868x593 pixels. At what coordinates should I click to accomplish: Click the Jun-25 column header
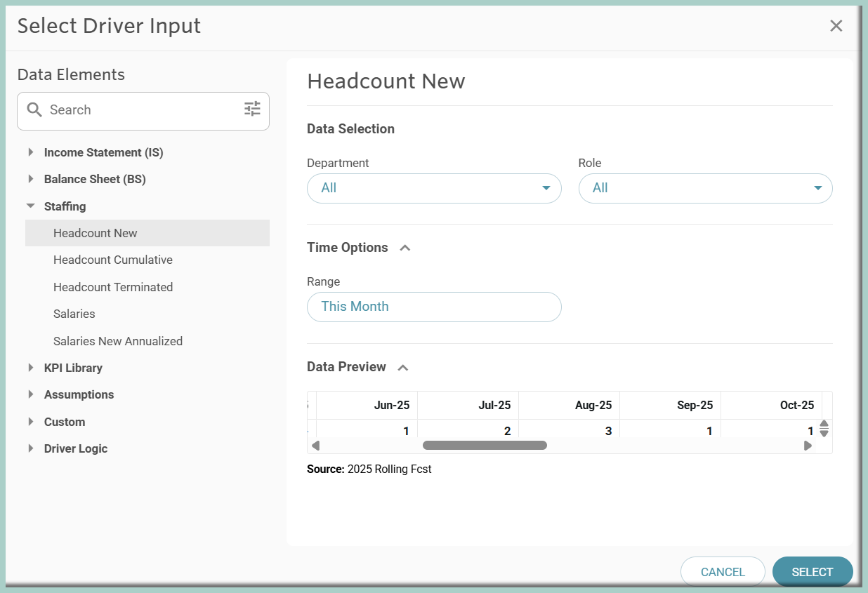tap(367, 405)
